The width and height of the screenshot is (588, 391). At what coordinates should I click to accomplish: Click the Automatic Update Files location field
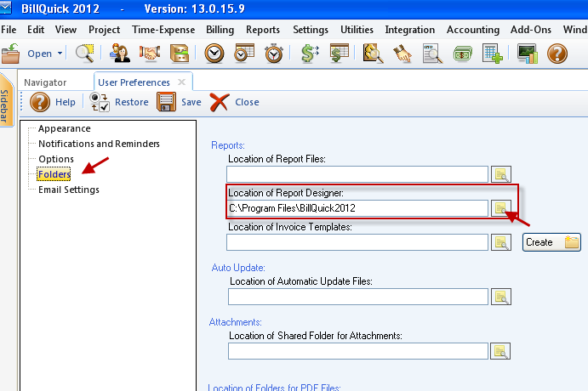point(358,297)
